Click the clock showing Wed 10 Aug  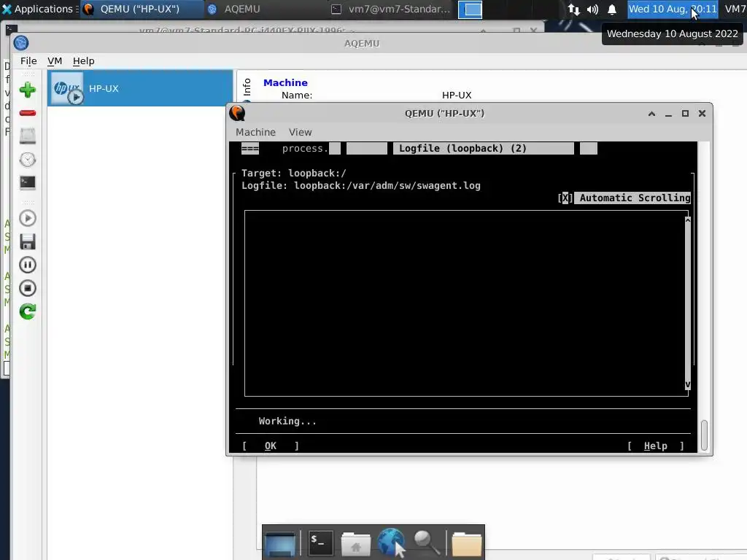click(x=672, y=9)
